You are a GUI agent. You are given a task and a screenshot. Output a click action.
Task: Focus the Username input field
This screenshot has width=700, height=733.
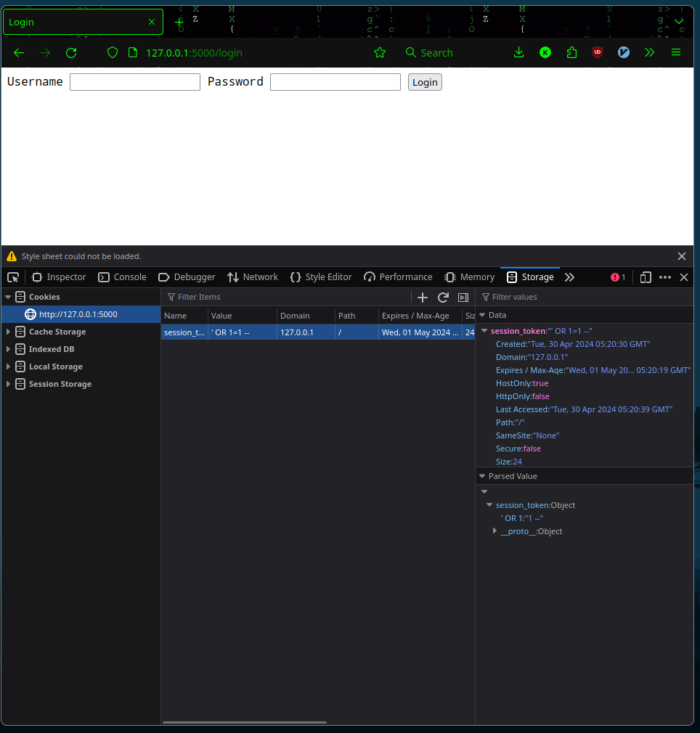point(134,82)
